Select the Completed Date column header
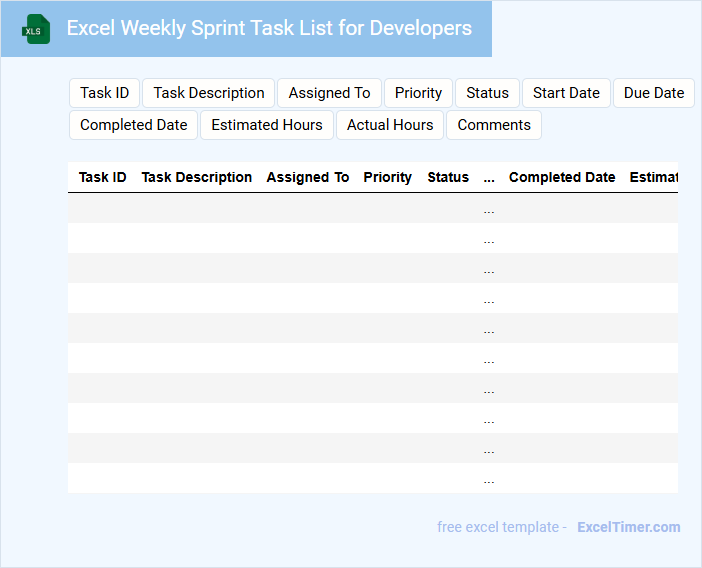The image size is (702, 568). (562, 177)
